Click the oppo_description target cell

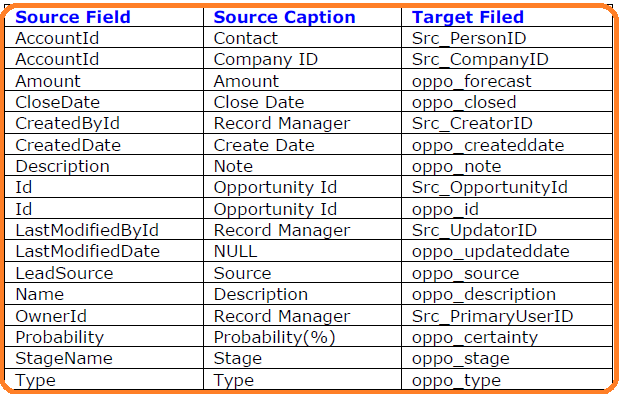click(507, 294)
